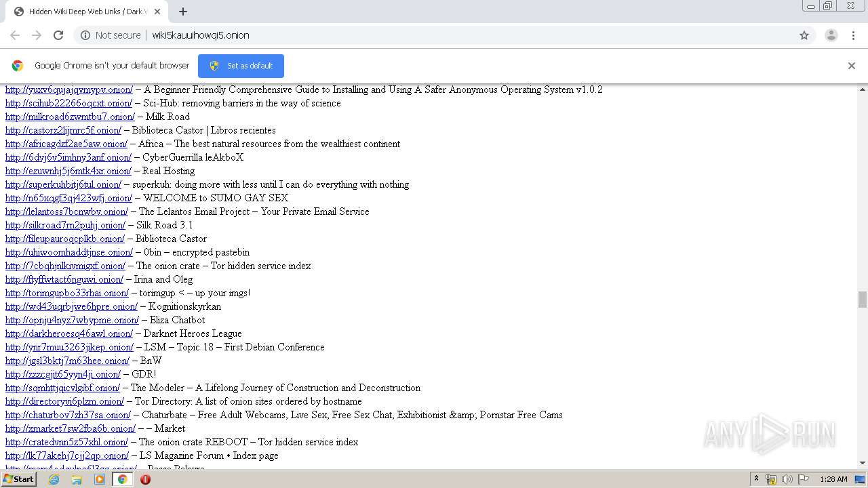Image resolution: width=868 pixels, height=488 pixels.
Task: Open the zzzcgjit65yyn4ji.onion GDR link
Action: [x=63, y=374]
